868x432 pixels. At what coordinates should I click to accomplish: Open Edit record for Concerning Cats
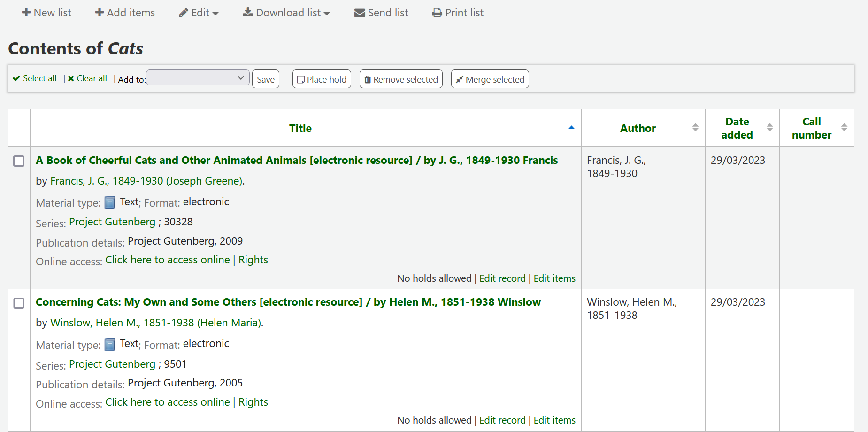[x=502, y=420]
